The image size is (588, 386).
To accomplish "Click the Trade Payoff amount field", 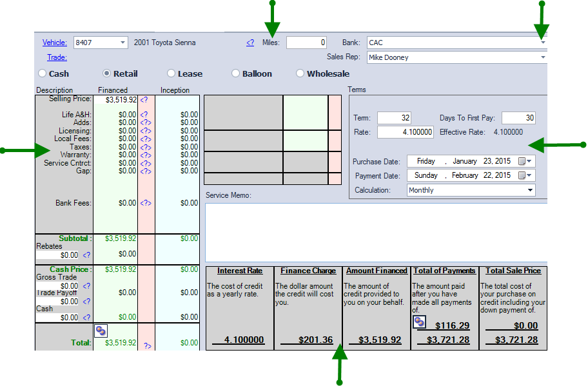I will tap(57, 302).
